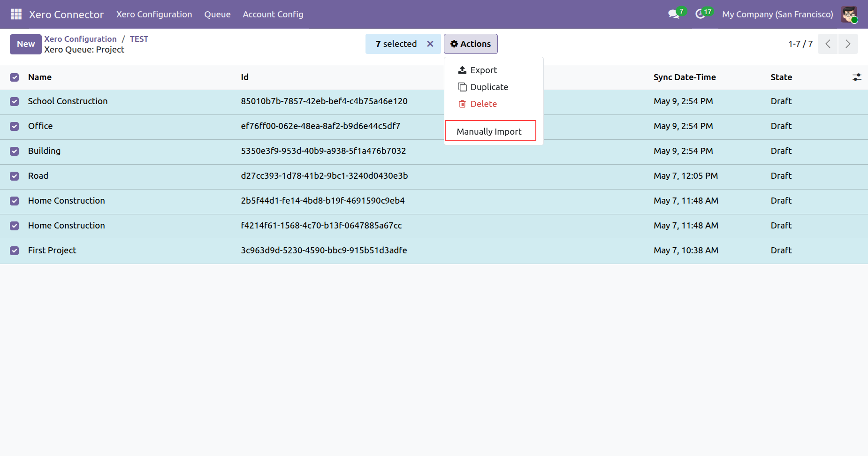The image size is (868, 456).
Task: Open the Office record
Action: (40, 126)
